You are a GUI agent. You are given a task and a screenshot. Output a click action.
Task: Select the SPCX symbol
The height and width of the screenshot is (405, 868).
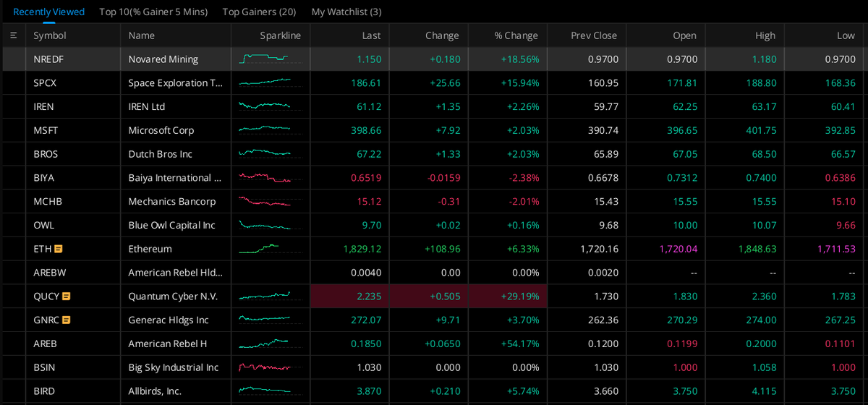[45, 83]
